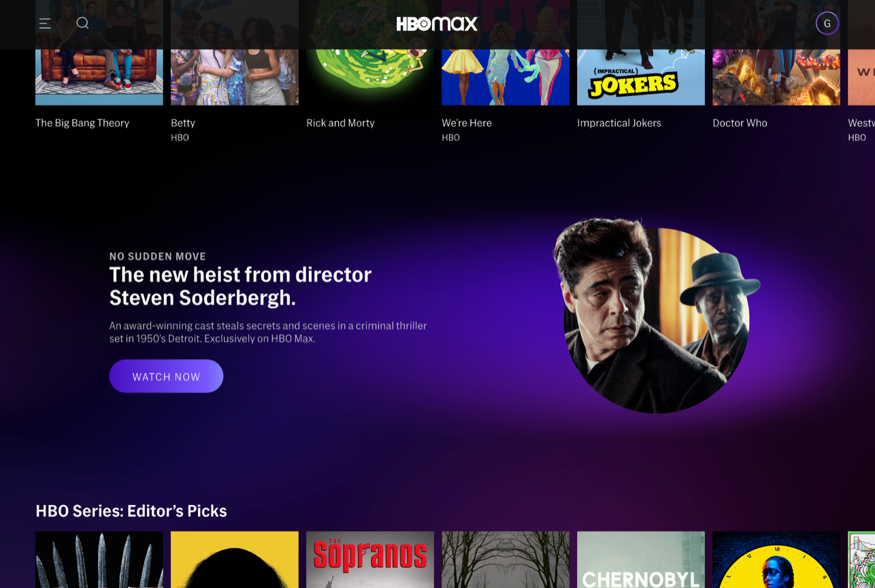Click the HBO Max logo
Viewport: 875px width, 588px height.
point(437,24)
